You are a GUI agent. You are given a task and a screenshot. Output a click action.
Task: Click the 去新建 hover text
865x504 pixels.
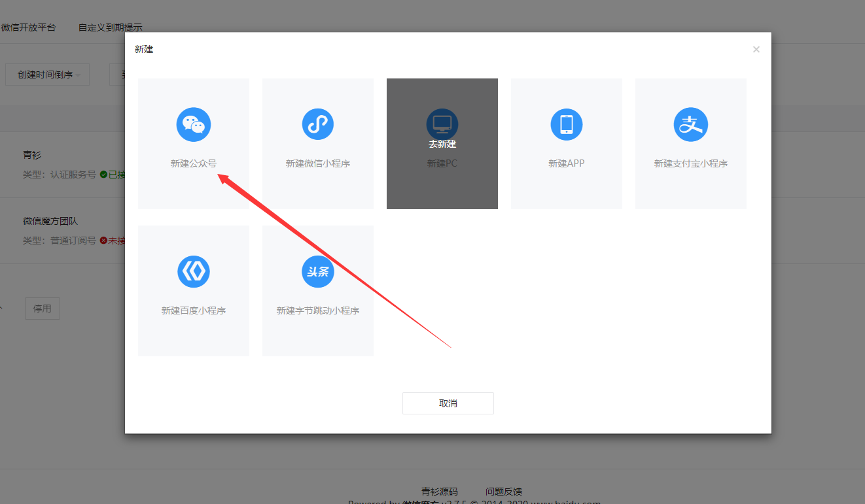442,144
